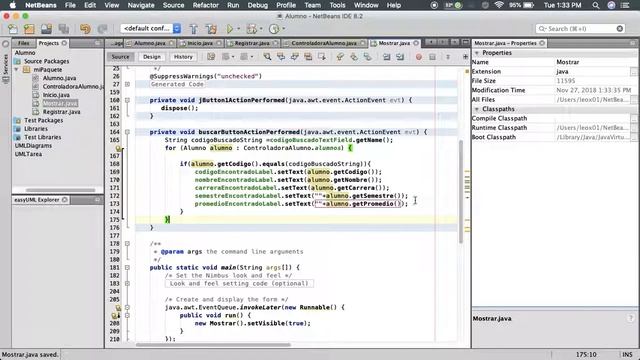Click the Shift Line Left icon
This screenshot has height=360, width=640.
[x=386, y=57]
